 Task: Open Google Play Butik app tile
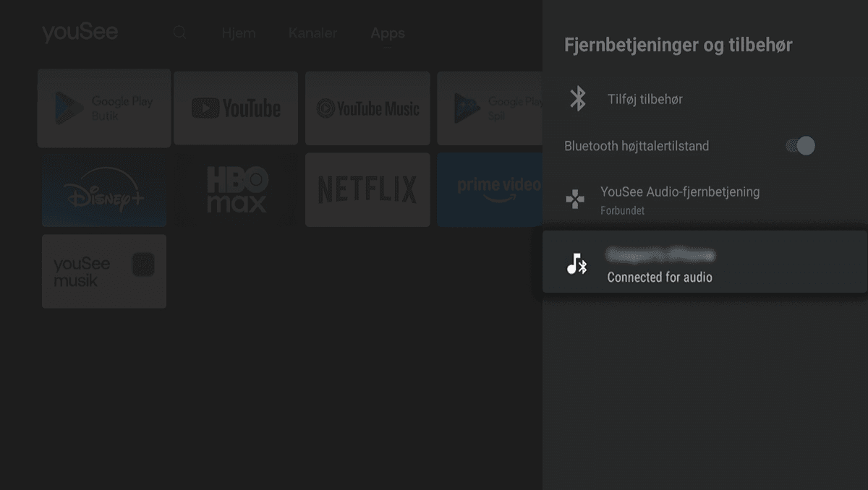[x=104, y=108]
